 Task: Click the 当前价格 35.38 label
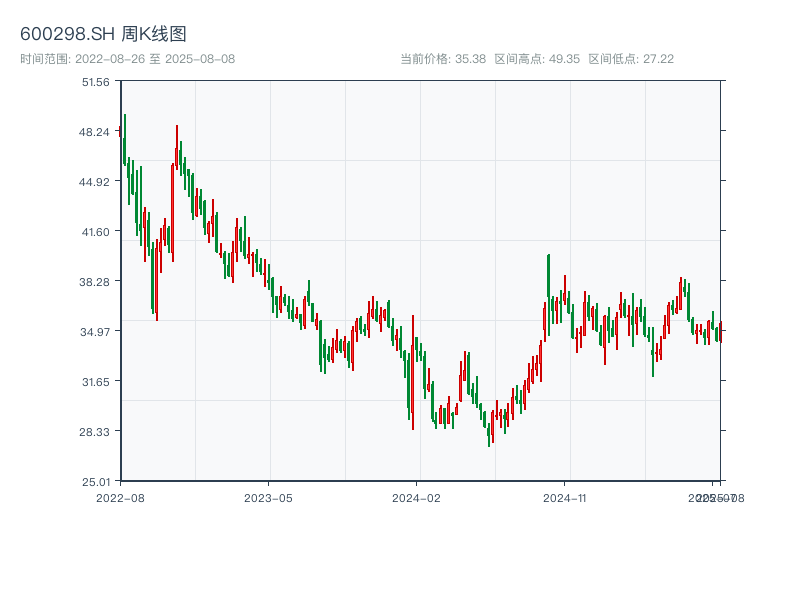coord(443,59)
